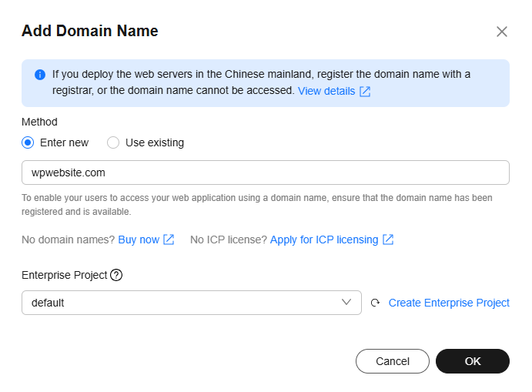Cancel adding the domain name
The height and width of the screenshot is (392, 532).
pos(393,361)
